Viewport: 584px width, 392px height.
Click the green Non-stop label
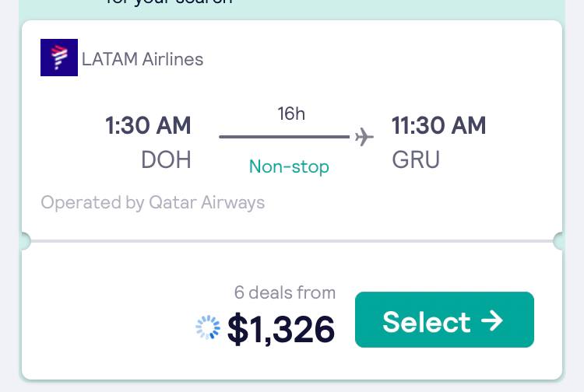[x=289, y=166]
